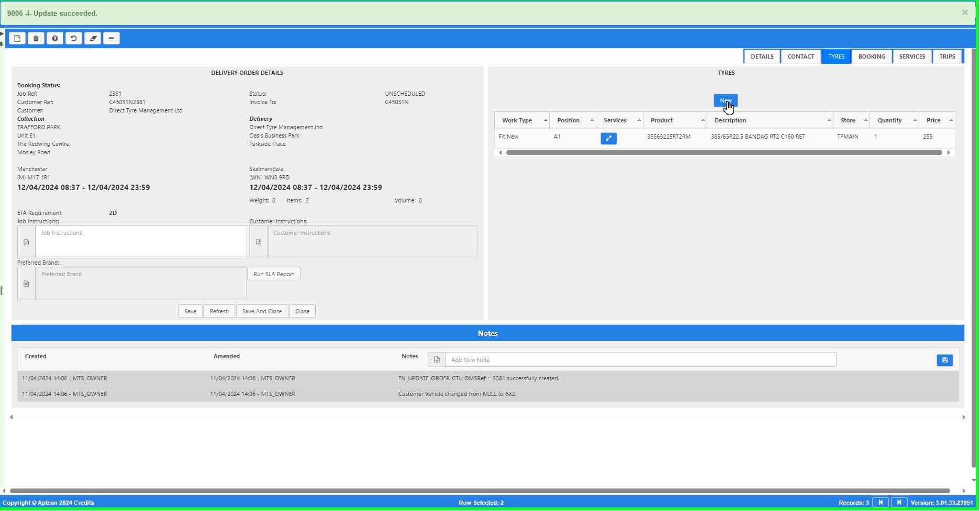Click the Preferred Brand editor icon
Image resolution: width=980 pixels, height=511 pixels.
tap(26, 283)
